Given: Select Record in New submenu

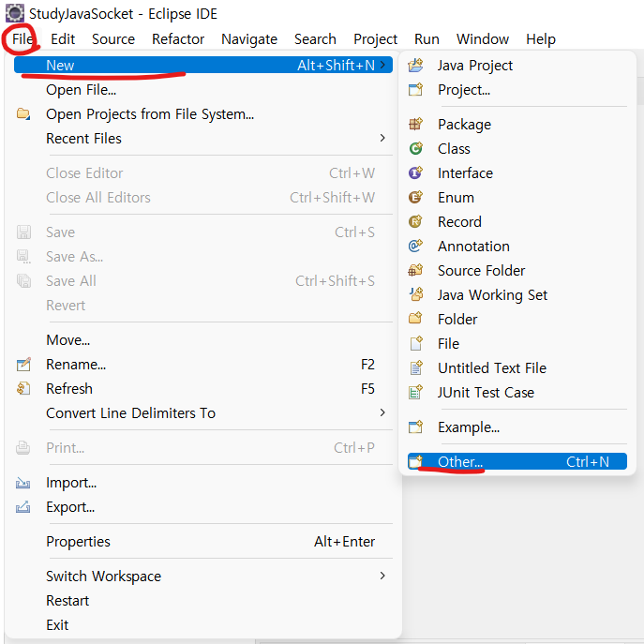Looking at the screenshot, I should (517, 221).
